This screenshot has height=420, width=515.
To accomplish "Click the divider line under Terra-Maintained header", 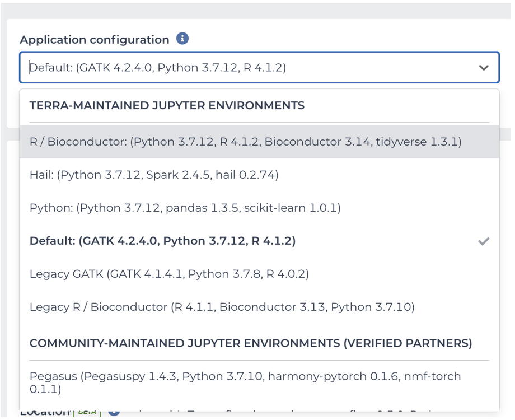I will [259, 123].
